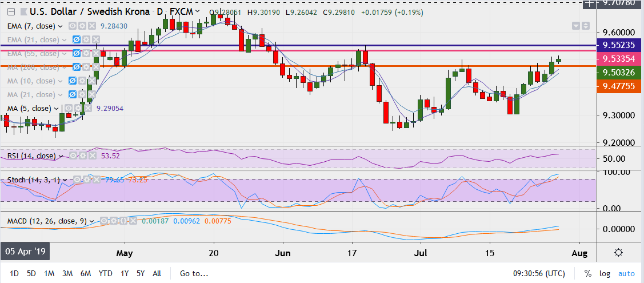Select the 3M time range
The height and width of the screenshot is (283, 644).
tap(67, 273)
